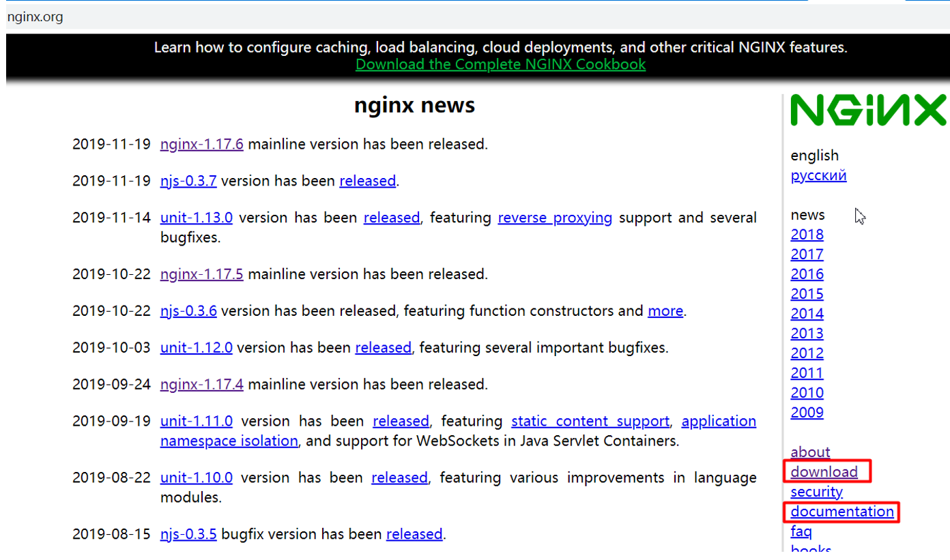Click the english language label
The height and width of the screenshot is (560, 950).
point(814,156)
